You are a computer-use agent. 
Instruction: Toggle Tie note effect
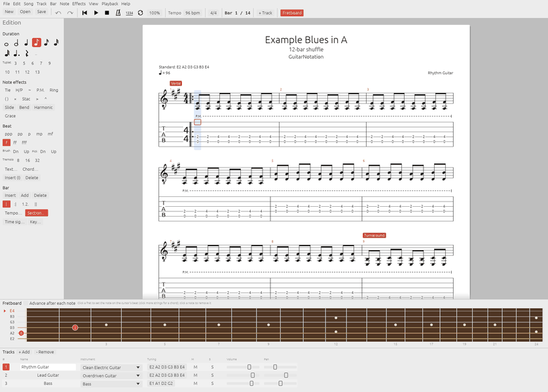[x=8, y=90]
